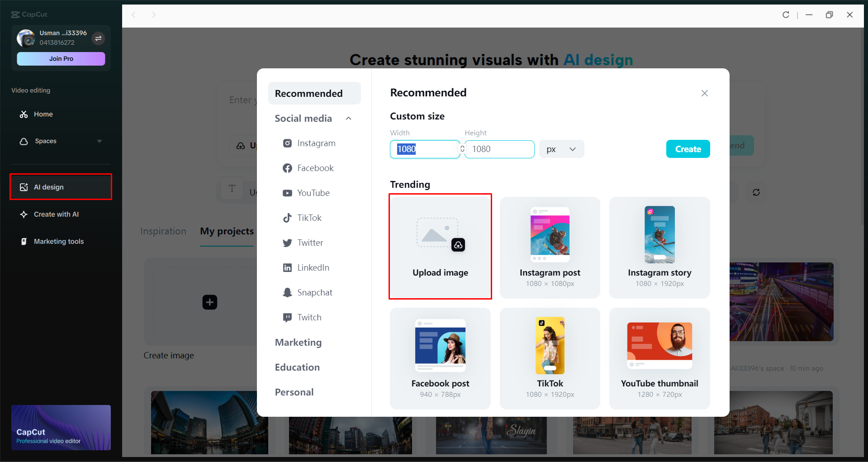This screenshot has width=868, height=462.
Task: Open the Marketing category in the dialog
Action: point(298,343)
